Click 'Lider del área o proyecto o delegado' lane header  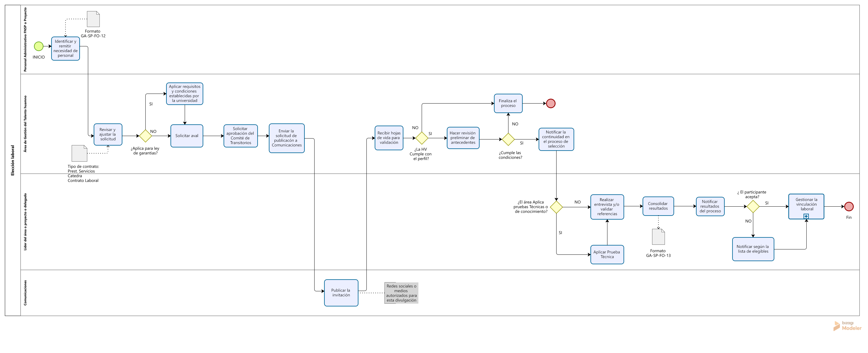[x=25, y=222]
